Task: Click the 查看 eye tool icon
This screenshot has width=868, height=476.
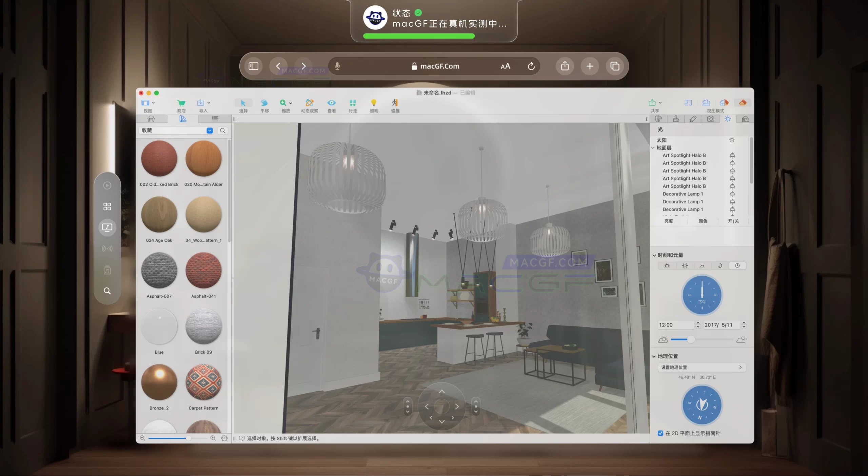Action: pyautogui.click(x=331, y=103)
